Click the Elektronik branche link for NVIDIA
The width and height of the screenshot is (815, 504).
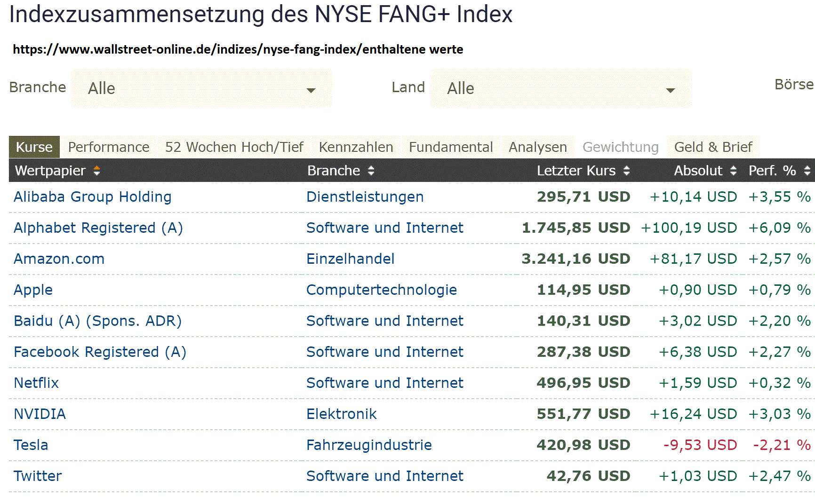(x=342, y=414)
